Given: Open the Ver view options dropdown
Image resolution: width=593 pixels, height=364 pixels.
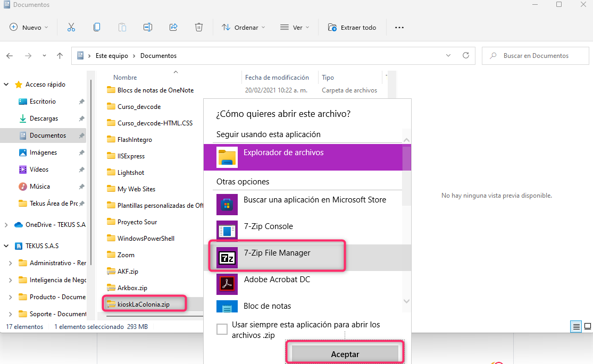Looking at the screenshot, I should pyautogui.click(x=295, y=27).
